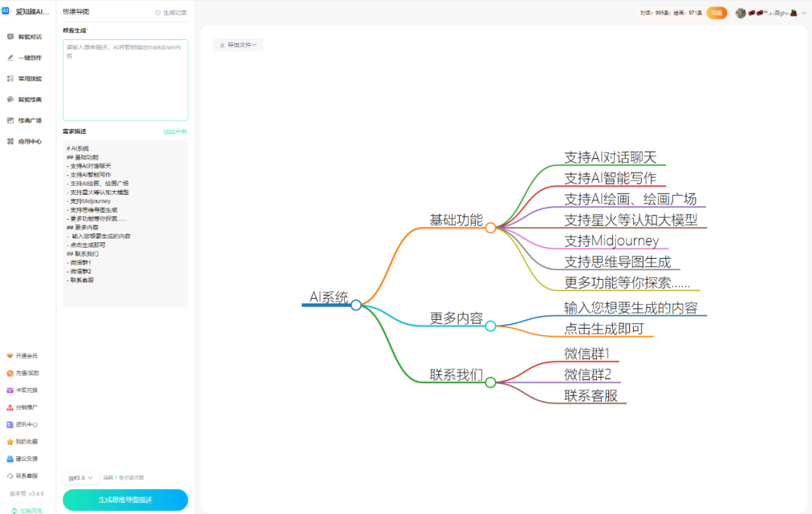This screenshot has width=812, height=514.
Task: Collapse the 联系我们 branch node
Action: coord(490,382)
